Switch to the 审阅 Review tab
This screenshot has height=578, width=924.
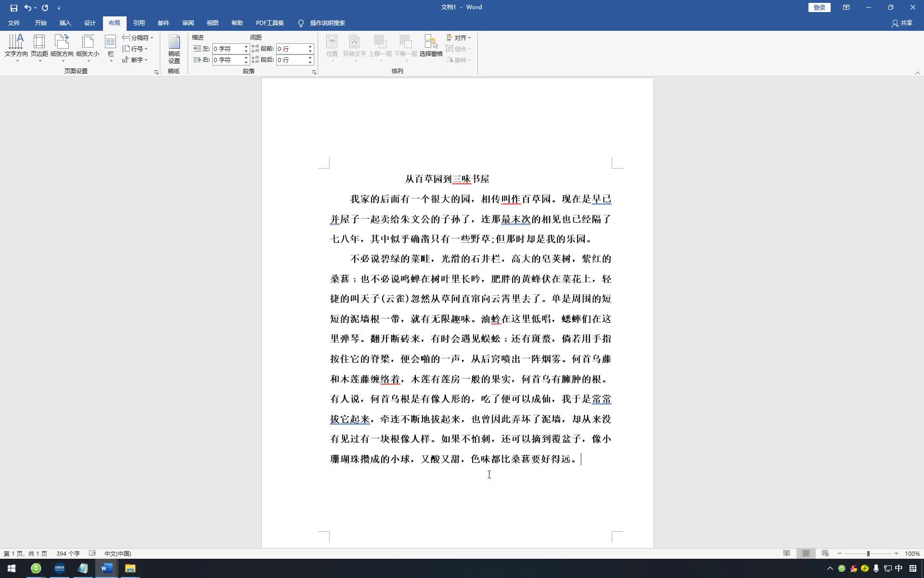click(188, 23)
